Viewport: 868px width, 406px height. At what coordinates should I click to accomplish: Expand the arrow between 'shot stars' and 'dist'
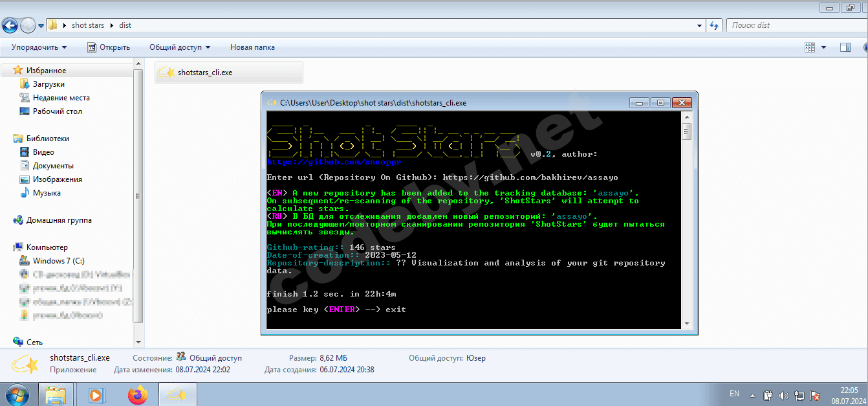[111, 25]
